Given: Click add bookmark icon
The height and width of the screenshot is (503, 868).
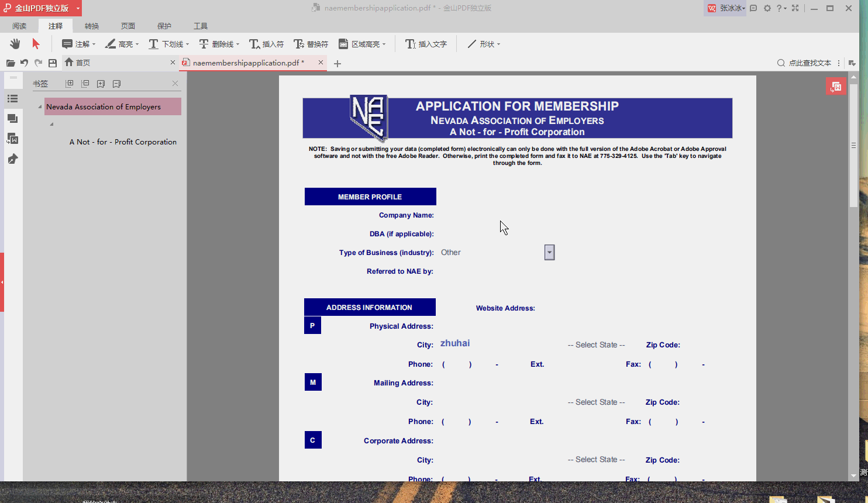Looking at the screenshot, I should (101, 84).
